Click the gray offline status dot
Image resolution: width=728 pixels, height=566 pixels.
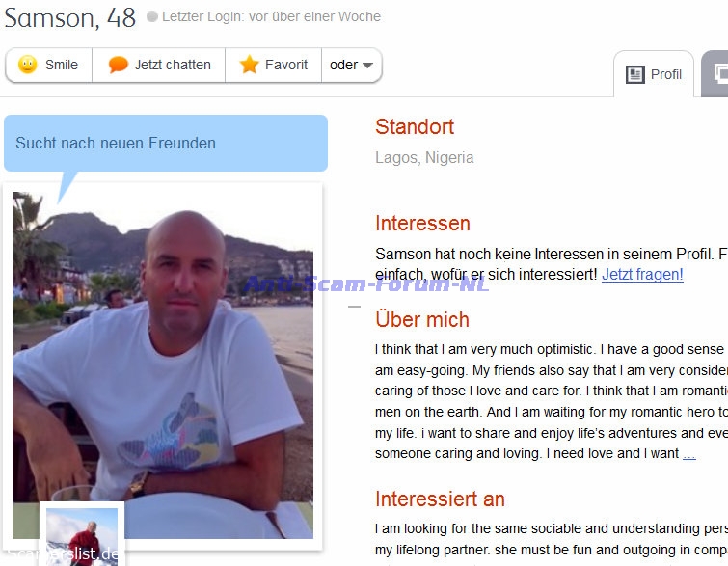tap(151, 16)
